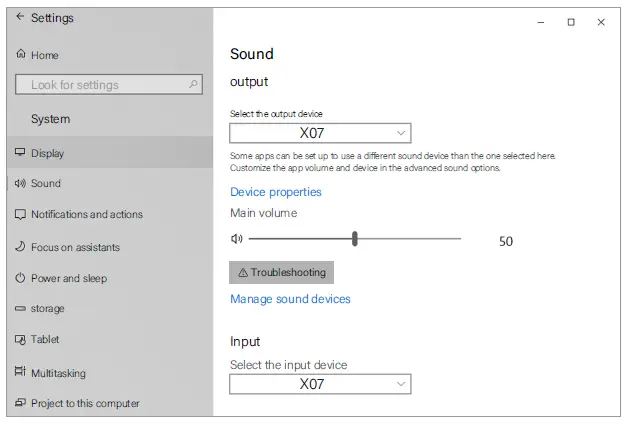Go to storage settings
629x424 pixels.
coord(47,308)
